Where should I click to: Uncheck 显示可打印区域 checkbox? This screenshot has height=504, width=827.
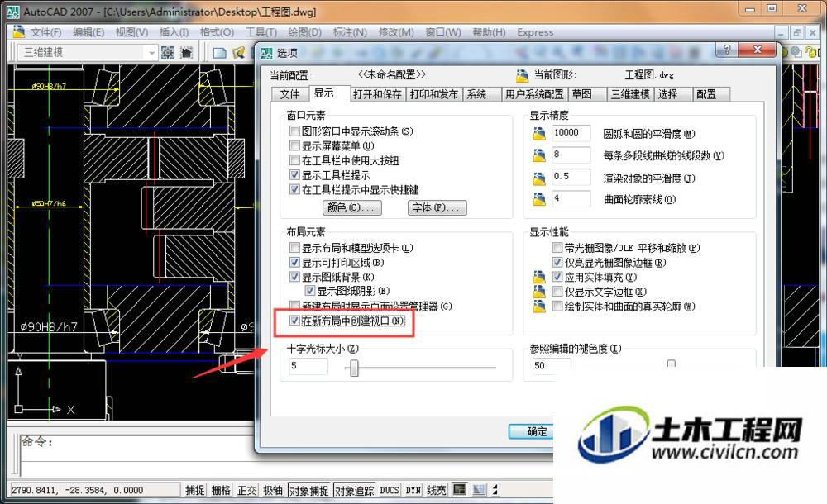(295, 262)
